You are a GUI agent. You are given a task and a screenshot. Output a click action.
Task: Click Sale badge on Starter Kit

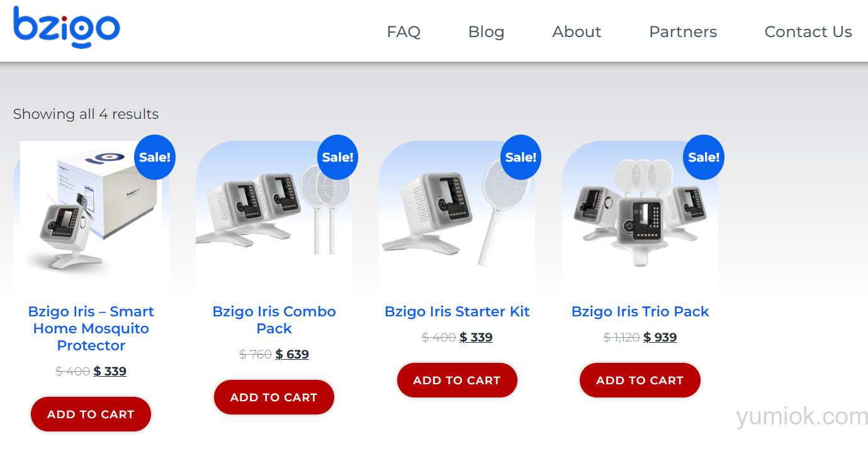coord(521,157)
